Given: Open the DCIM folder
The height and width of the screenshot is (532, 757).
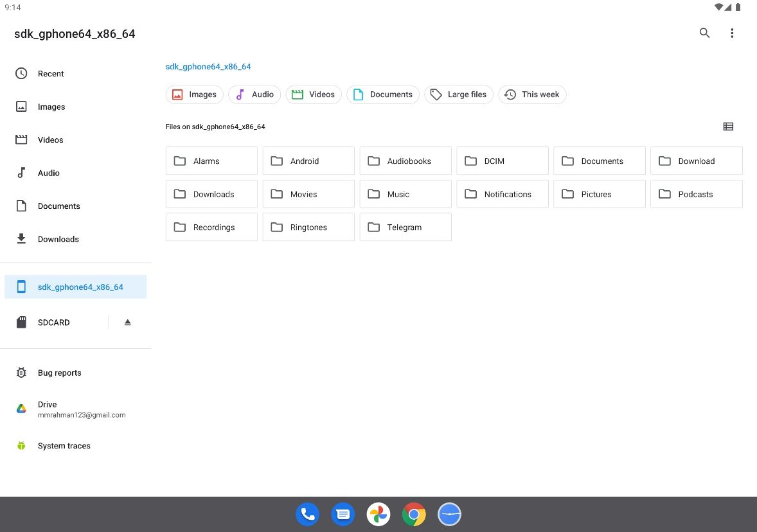Looking at the screenshot, I should (502, 161).
